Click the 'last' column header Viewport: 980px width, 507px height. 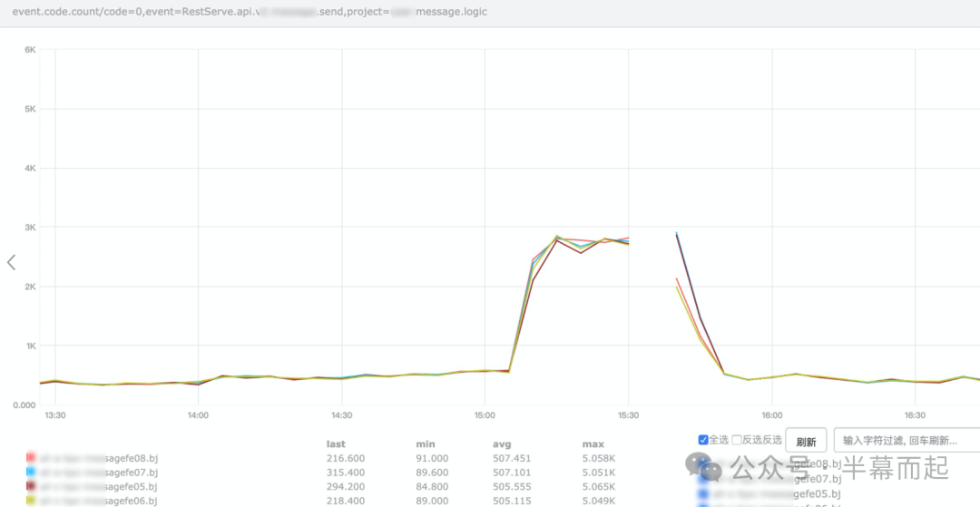[x=336, y=444]
